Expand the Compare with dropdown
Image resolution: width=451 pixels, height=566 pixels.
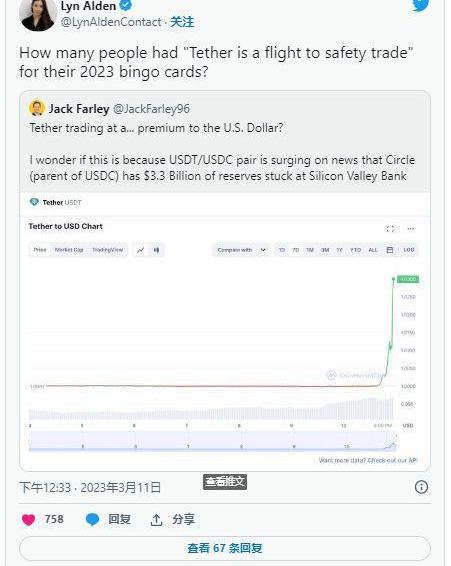click(x=241, y=250)
